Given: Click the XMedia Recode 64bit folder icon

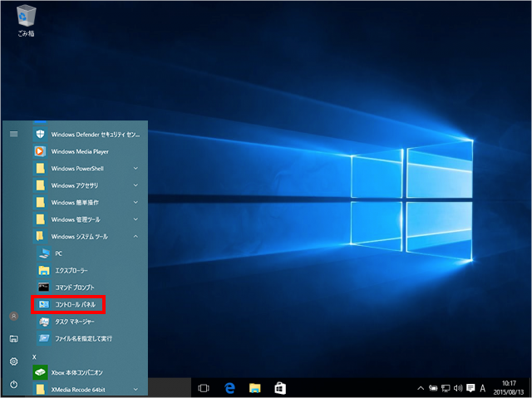Looking at the screenshot, I should click(x=40, y=389).
